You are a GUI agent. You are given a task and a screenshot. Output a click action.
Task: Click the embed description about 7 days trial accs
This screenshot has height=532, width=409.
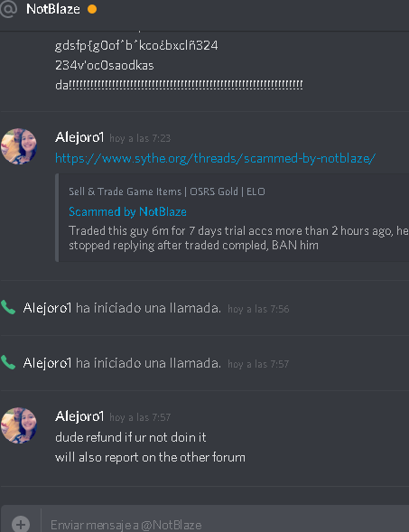(x=238, y=238)
